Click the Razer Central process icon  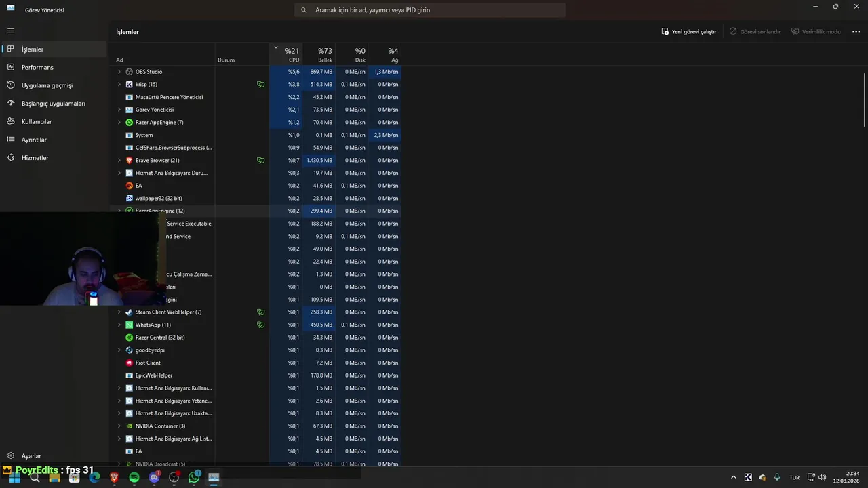130,338
